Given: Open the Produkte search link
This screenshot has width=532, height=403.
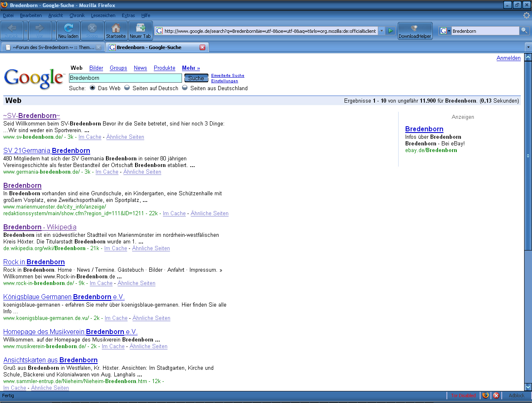Looking at the screenshot, I should click(x=165, y=68).
